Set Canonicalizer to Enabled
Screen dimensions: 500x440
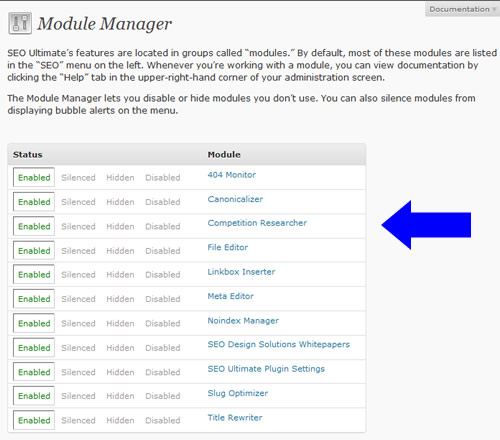tap(34, 202)
